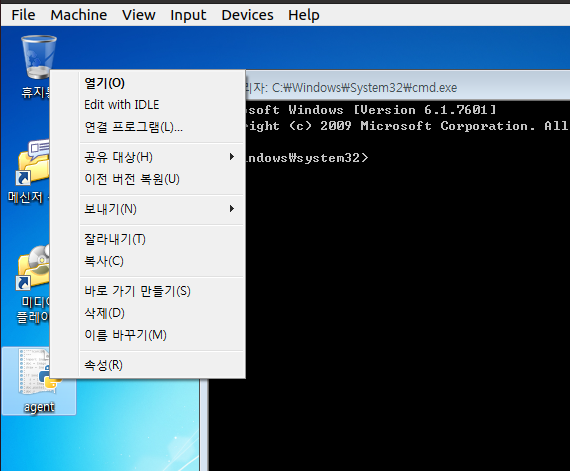Select the 메신저 folder shortcut icon
The height and width of the screenshot is (471, 570).
pos(33,162)
